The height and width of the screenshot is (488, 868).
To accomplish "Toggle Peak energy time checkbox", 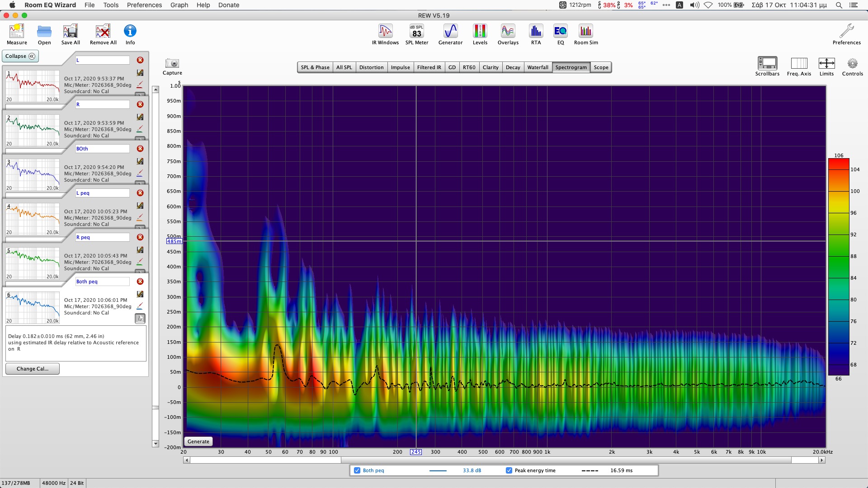I will [509, 470].
